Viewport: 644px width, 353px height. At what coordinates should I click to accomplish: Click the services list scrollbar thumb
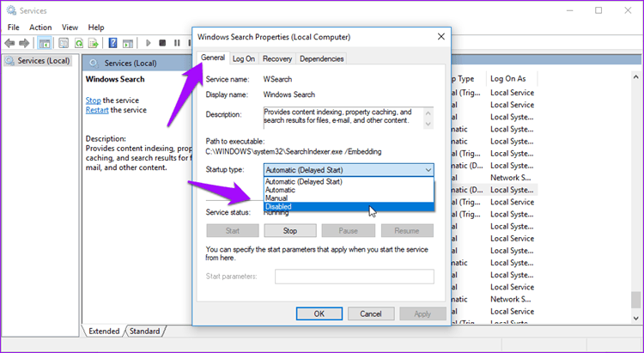coord(636,300)
